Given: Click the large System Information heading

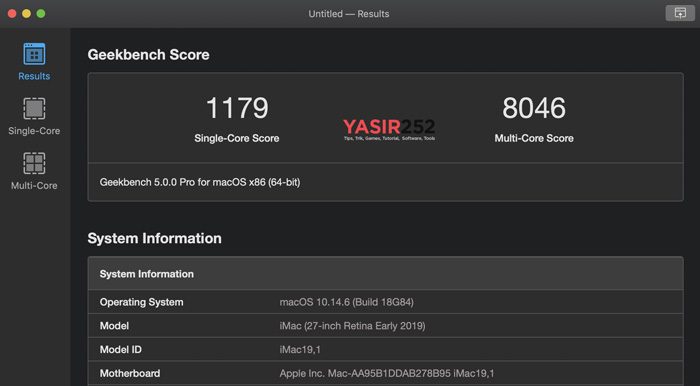Looking at the screenshot, I should coord(154,238).
